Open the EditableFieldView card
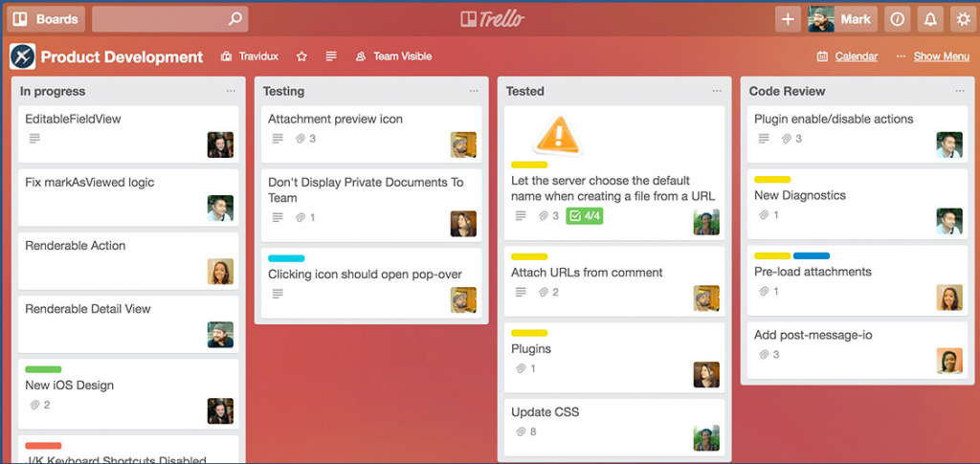The height and width of the screenshot is (464, 980). click(128, 134)
